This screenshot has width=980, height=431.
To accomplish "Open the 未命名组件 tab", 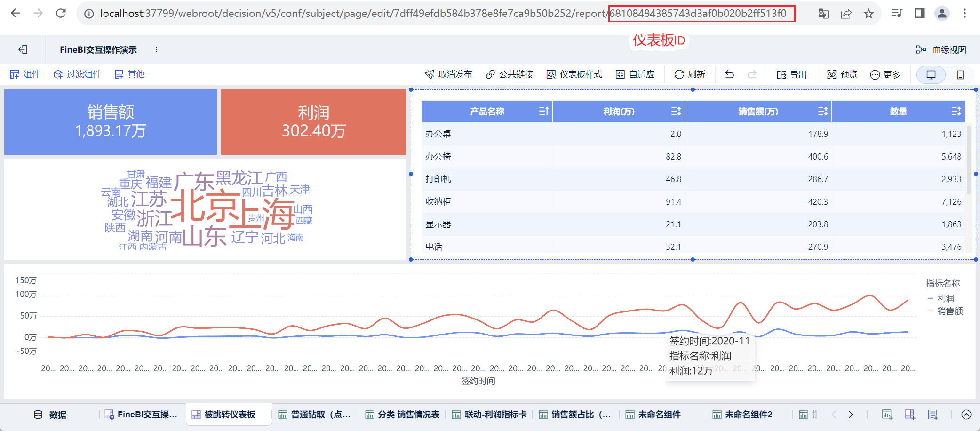I will [653, 415].
